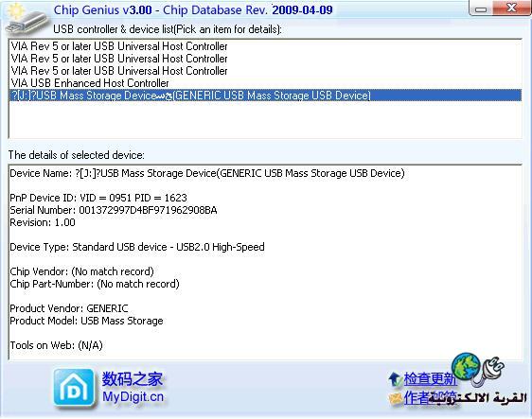
Task: Click the blue arrow check update icon
Action: point(396,379)
